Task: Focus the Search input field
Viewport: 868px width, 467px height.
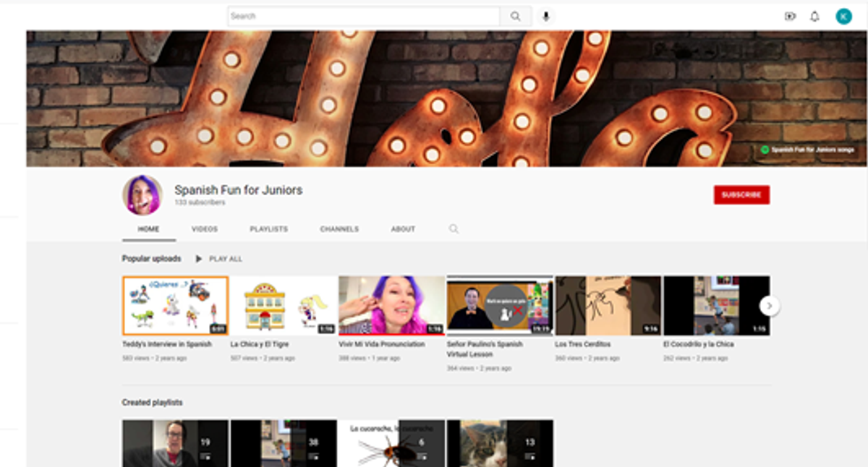Action: [x=363, y=17]
